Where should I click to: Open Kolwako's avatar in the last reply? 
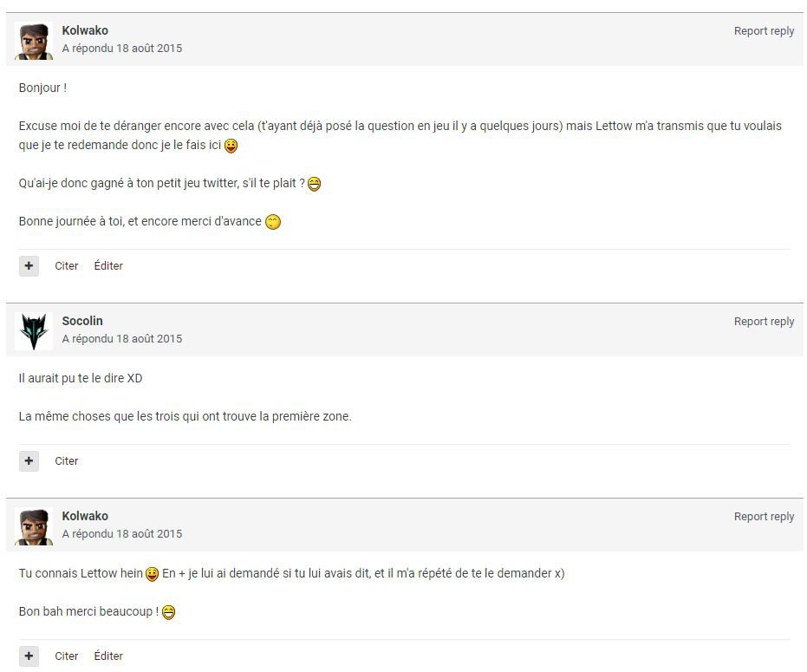(34, 526)
